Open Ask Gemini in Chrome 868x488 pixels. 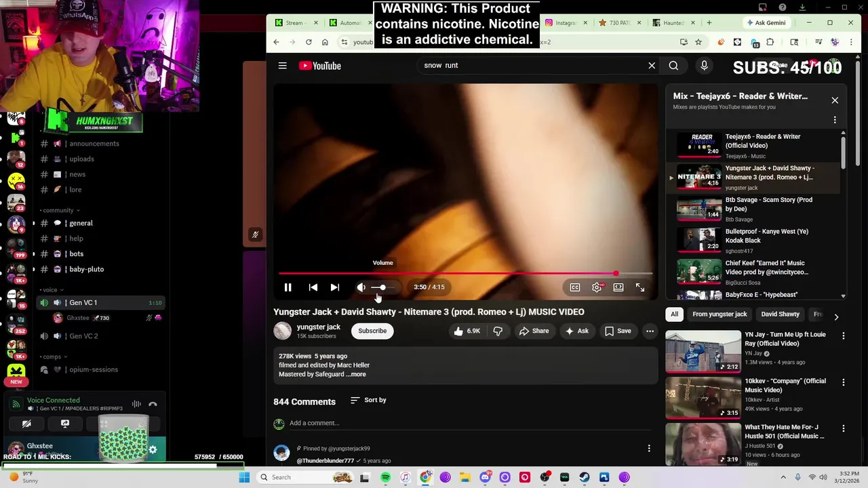coord(766,22)
